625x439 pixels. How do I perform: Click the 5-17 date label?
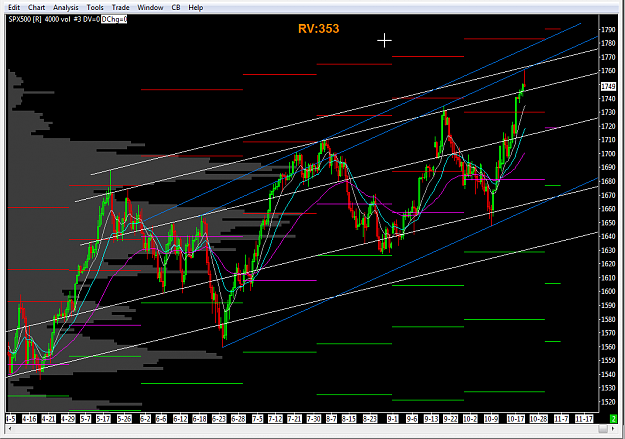pos(103,419)
